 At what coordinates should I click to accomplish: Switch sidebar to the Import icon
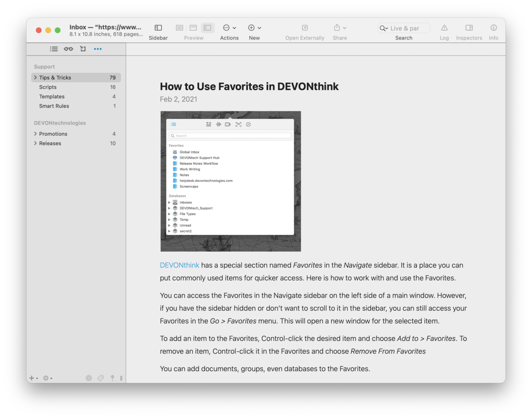[83, 49]
